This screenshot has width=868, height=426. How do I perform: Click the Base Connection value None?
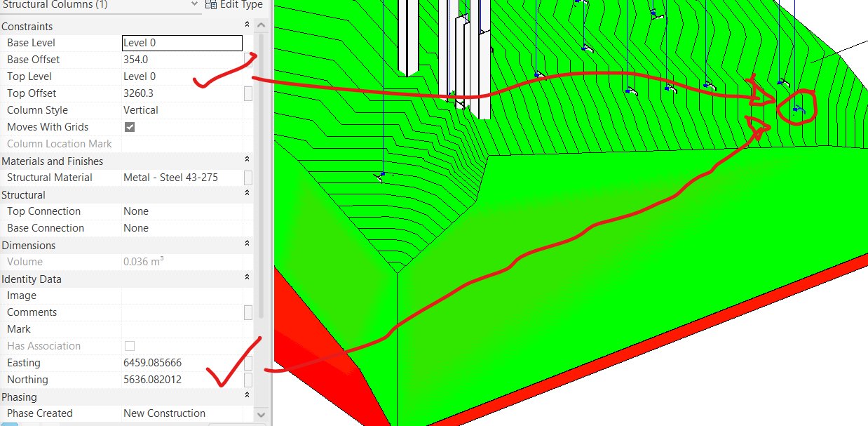coord(136,228)
